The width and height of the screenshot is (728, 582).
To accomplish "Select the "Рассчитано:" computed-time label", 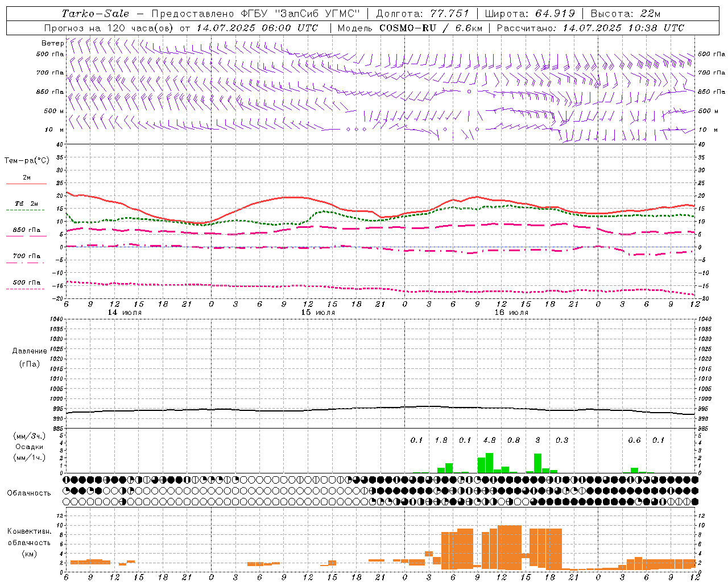I will (x=527, y=28).
